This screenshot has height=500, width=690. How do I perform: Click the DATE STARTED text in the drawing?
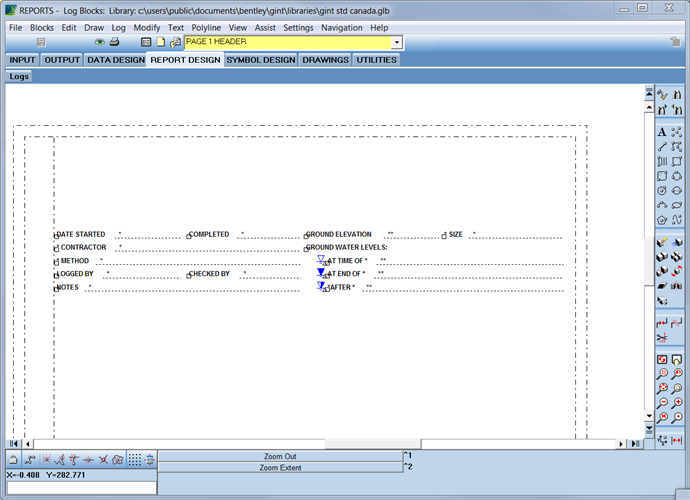click(81, 234)
